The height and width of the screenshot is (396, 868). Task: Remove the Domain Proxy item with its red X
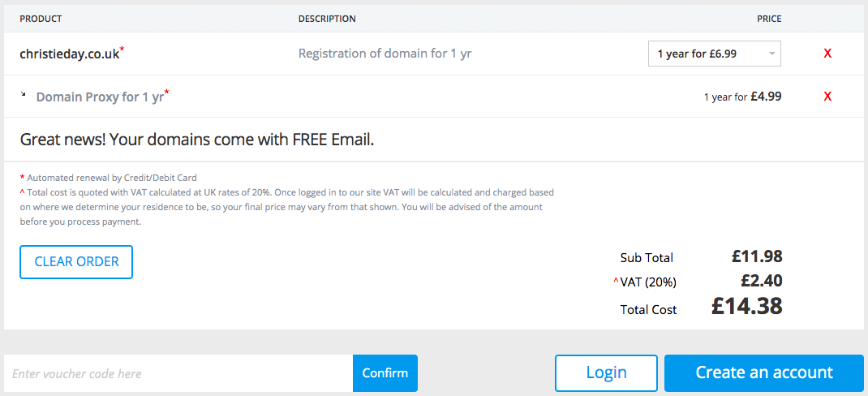click(x=827, y=97)
